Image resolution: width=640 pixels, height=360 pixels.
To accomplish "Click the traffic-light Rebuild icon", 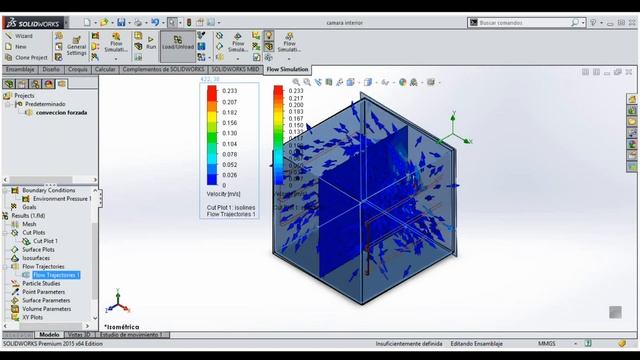I will click(x=189, y=22).
